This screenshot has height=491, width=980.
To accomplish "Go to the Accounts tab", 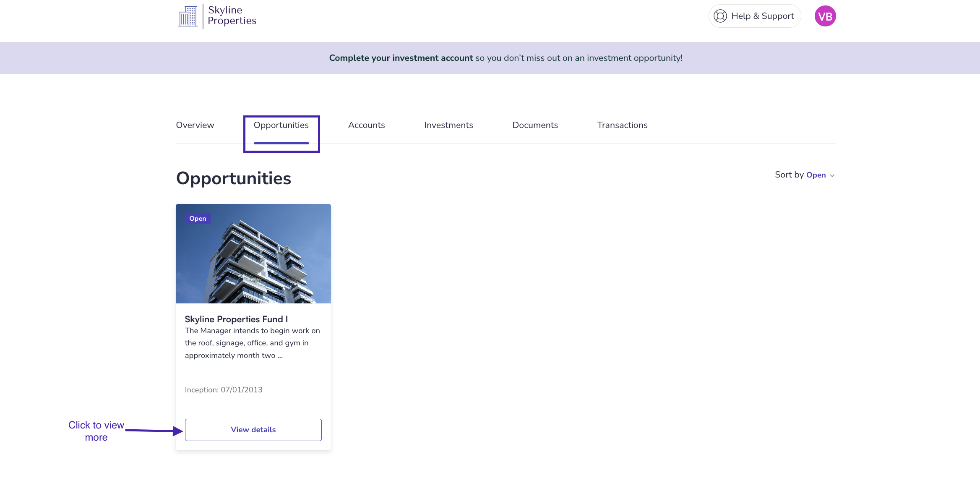I will point(366,125).
